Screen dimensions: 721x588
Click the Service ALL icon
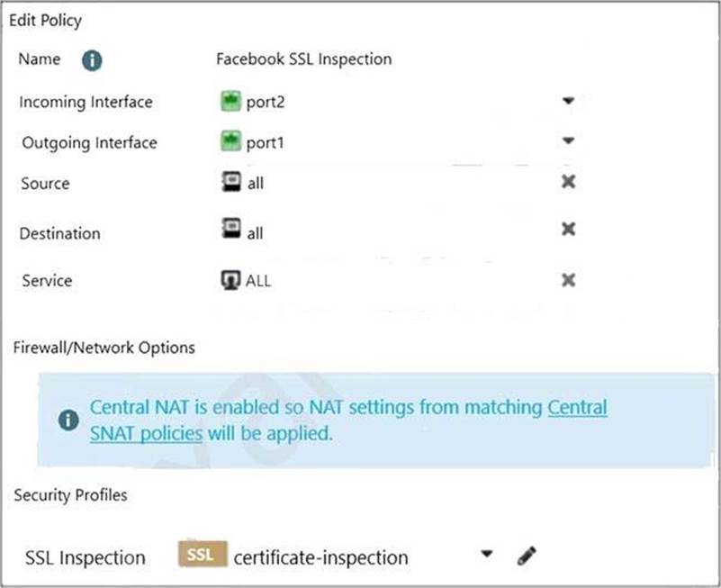click(230, 279)
